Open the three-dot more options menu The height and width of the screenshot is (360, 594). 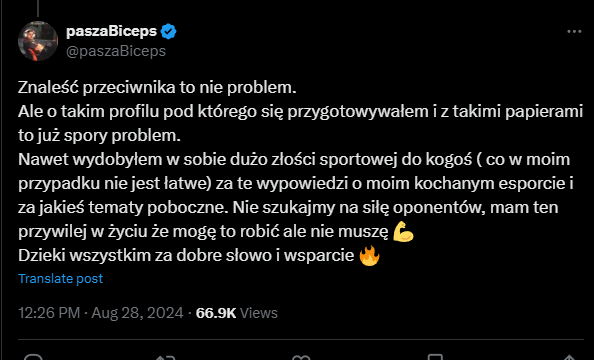pos(574,32)
